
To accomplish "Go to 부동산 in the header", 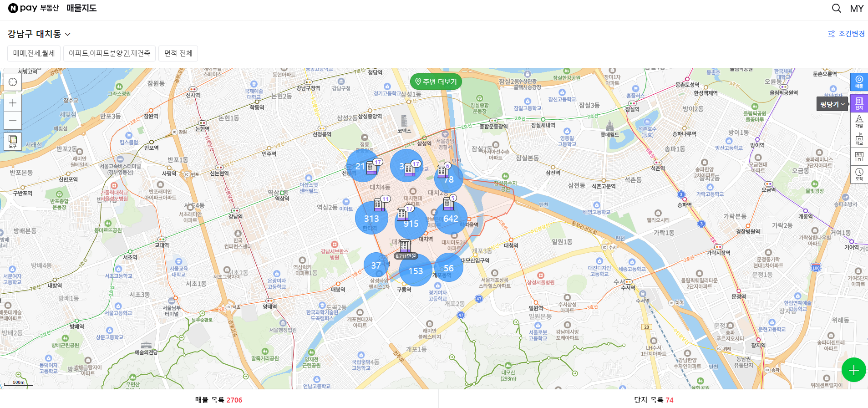I will (49, 8).
